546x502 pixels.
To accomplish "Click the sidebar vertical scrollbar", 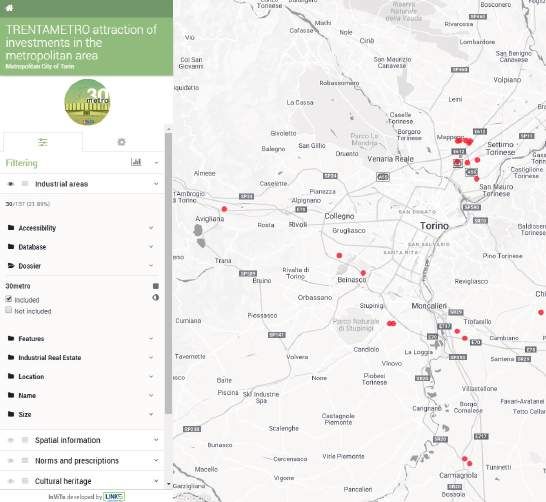I will (169, 273).
